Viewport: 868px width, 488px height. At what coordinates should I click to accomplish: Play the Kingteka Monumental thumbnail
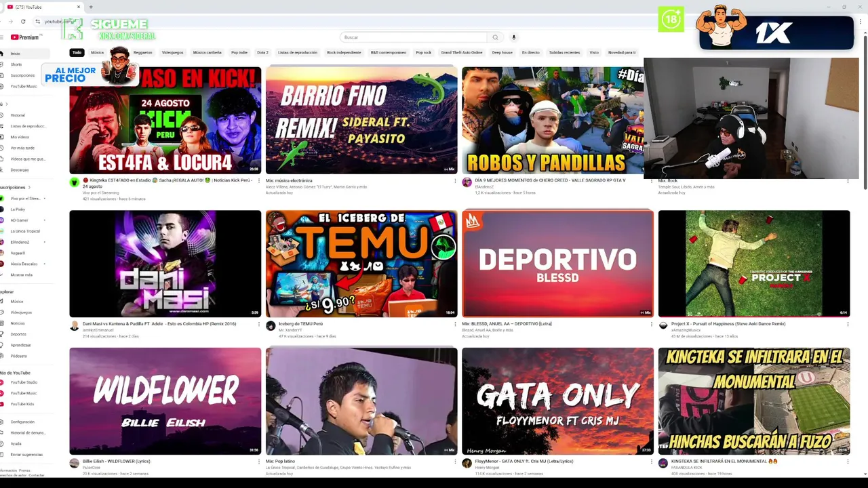click(x=753, y=401)
